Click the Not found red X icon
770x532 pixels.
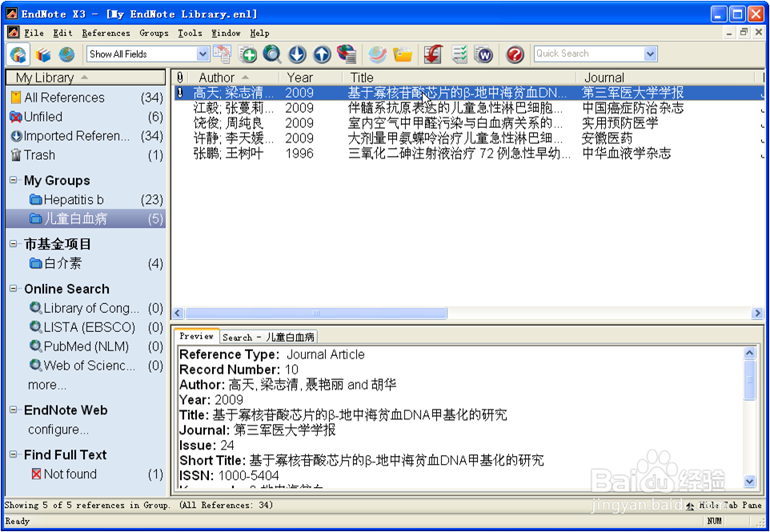click(x=36, y=474)
